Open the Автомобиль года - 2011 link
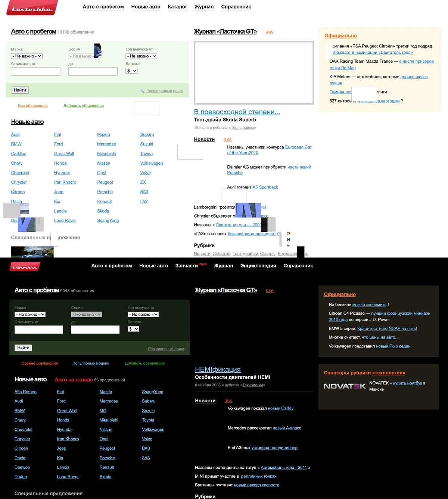The image size is (448, 499). 284,468
